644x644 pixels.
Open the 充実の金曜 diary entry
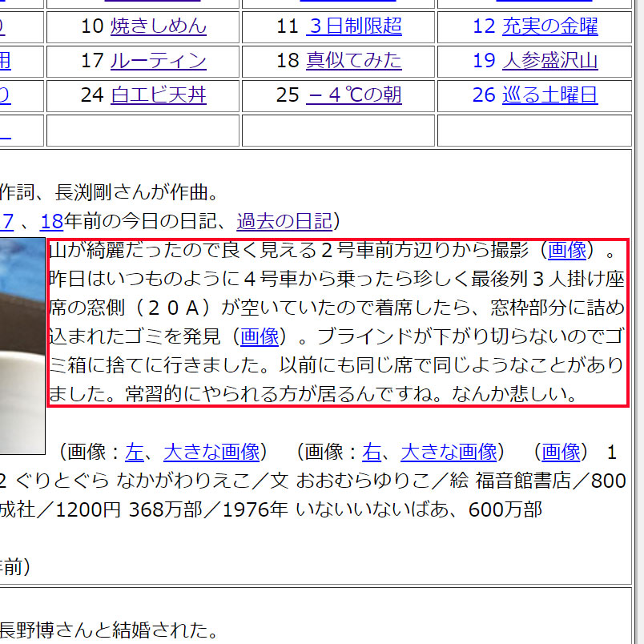tap(550, 26)
